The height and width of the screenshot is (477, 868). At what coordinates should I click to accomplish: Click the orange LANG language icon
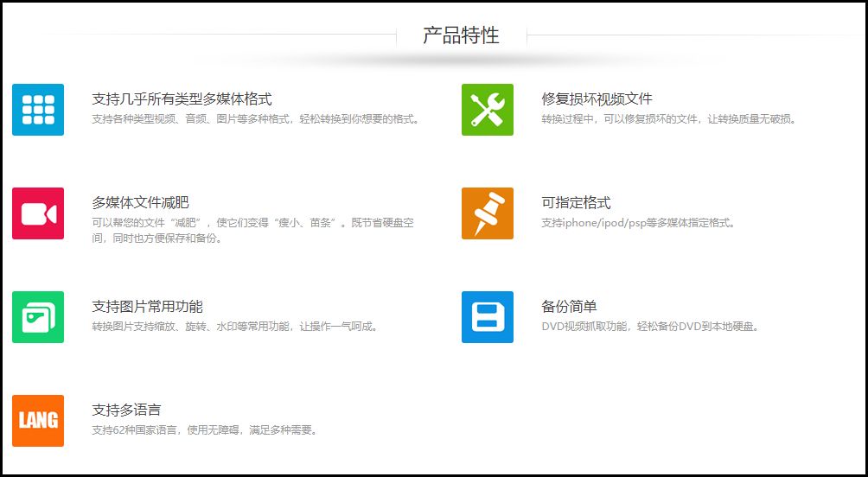point(38,421)
